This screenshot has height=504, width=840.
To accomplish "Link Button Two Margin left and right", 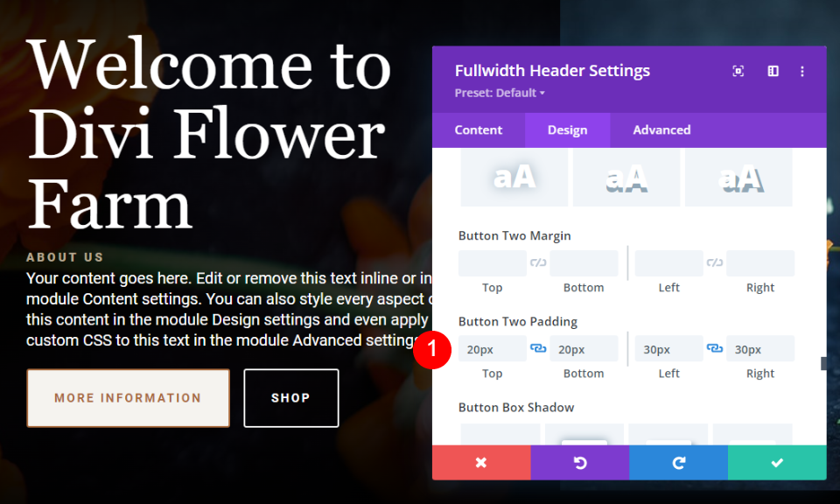I will click(x=715, y=262).
